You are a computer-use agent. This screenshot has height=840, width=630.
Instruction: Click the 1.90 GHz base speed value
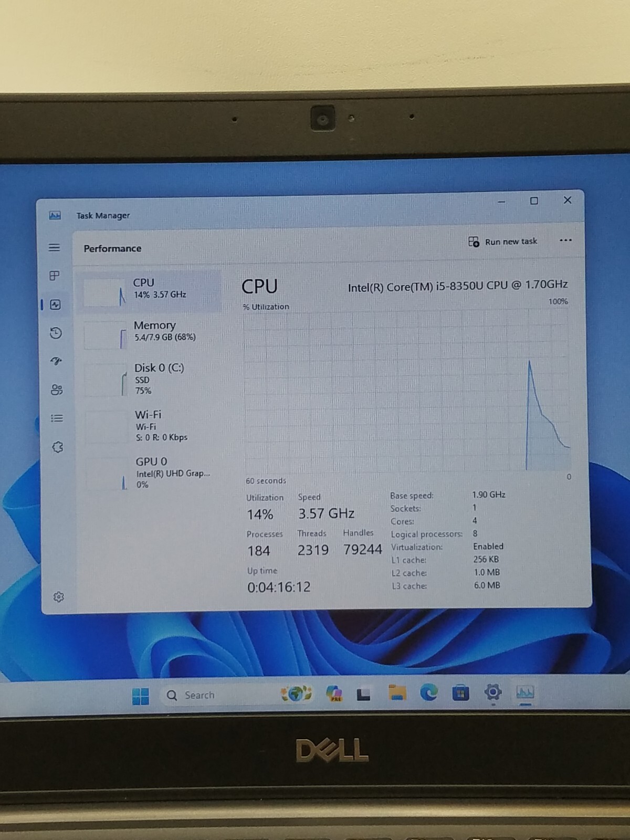[x=489, y=495]
